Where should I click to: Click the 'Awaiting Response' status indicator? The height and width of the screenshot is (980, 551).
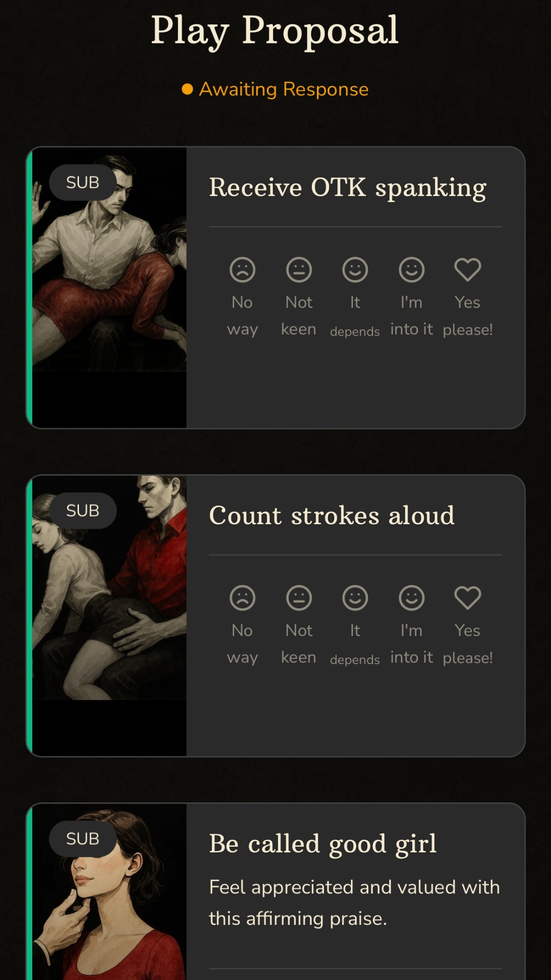click(275, 89)
